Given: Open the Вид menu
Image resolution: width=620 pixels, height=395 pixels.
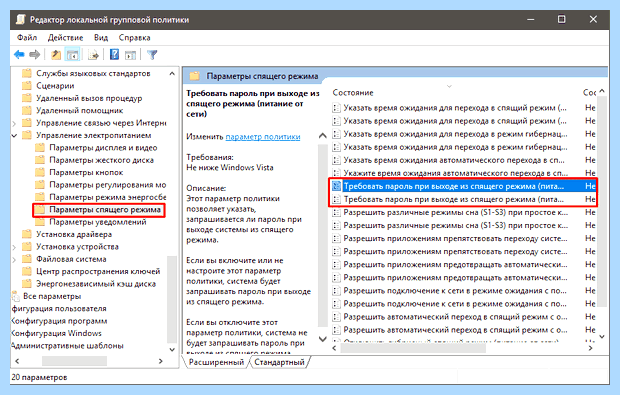Looking at the screenshot, I should click(x=101, y=38).
